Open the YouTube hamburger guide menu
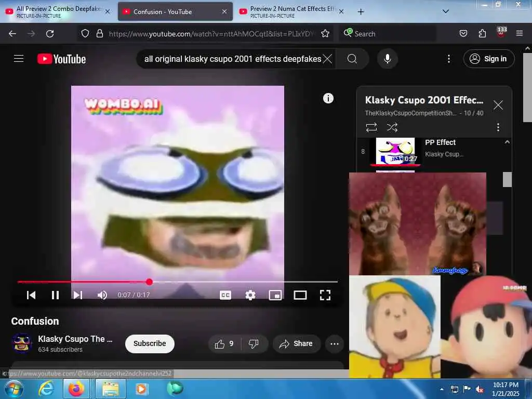This screenshot has width=532, height=399. [19, 59]
